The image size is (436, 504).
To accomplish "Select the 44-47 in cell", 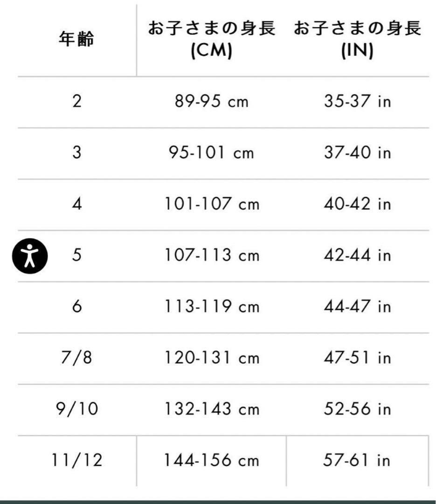I will point(357,306).
